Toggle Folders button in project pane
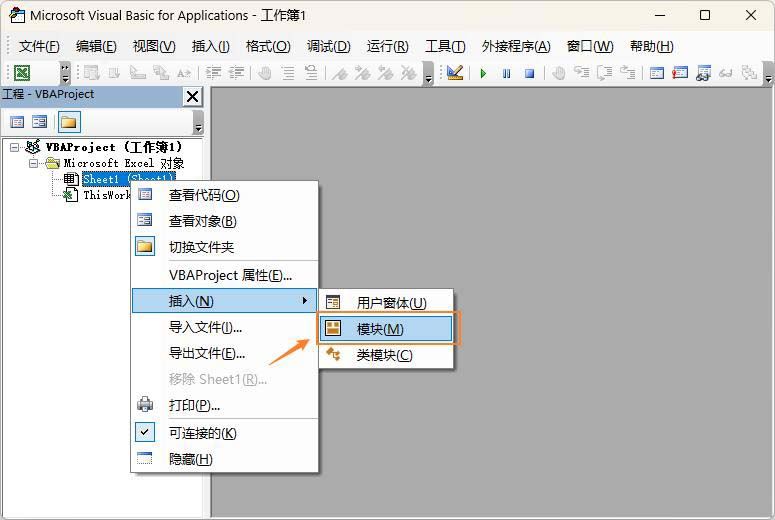775x520 pixels. point(69,122)
